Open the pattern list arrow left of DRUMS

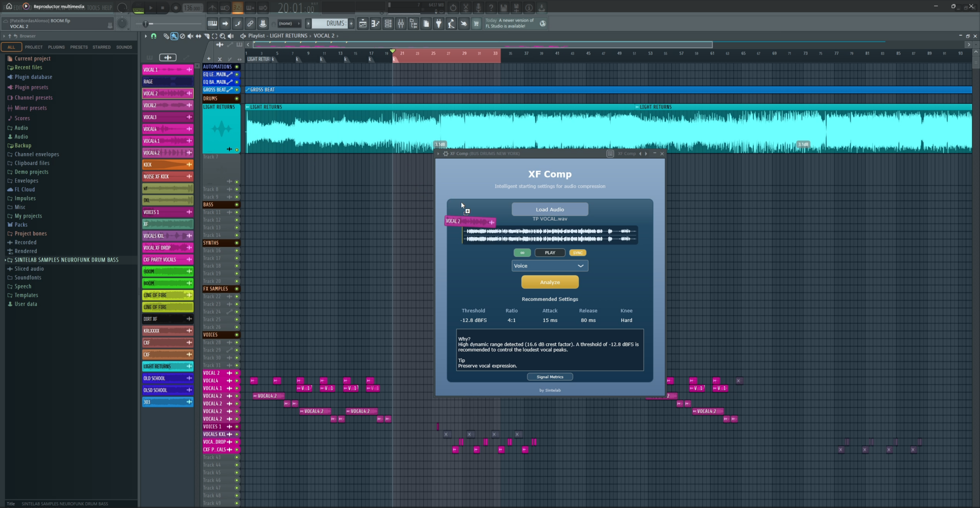click(x=309, y=23)
